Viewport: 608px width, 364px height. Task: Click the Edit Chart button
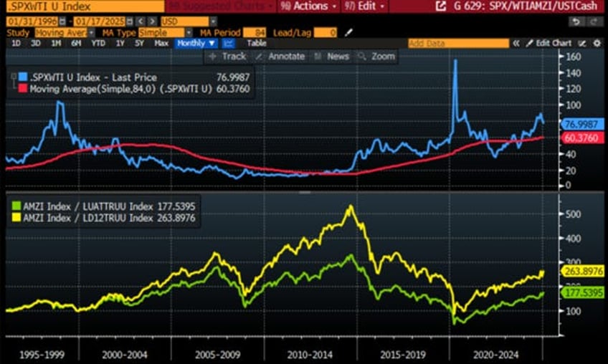(x=548, y=44)
